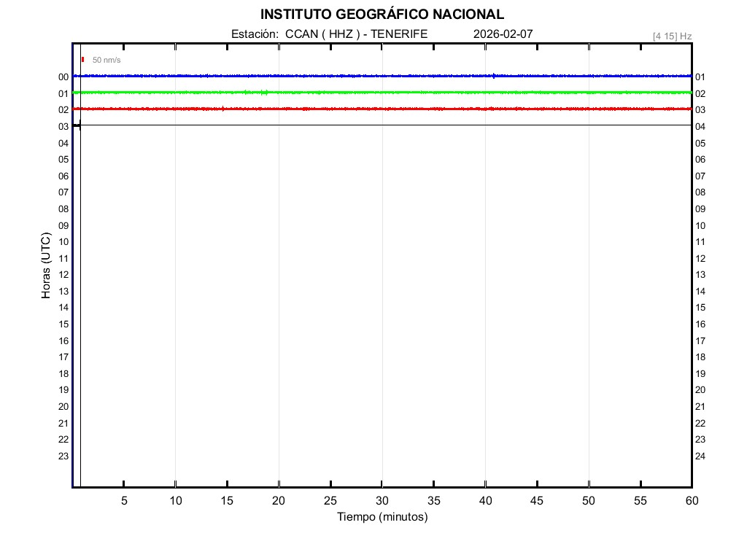This screenshot has height=560, width=747.
Task: Click the 30 minute tick on time axis
Action: click(382, 501)
